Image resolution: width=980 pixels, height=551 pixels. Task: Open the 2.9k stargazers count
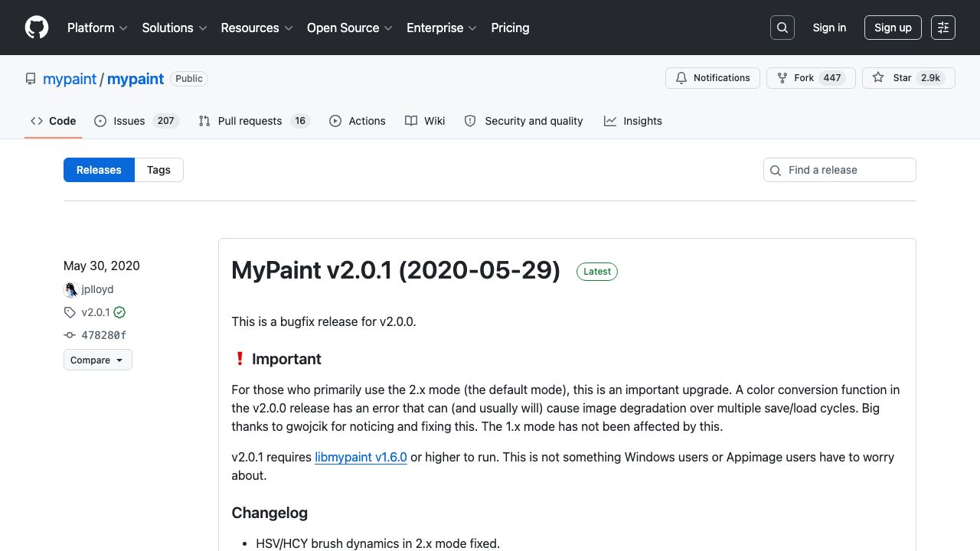[930, 78]
